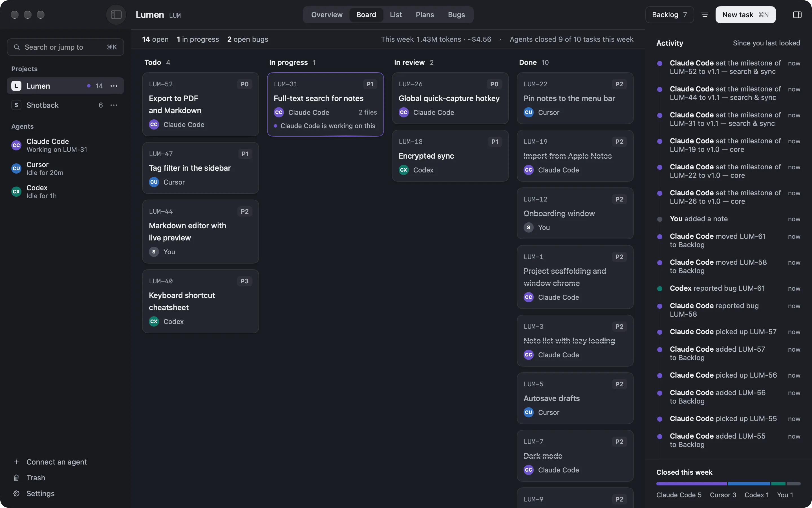
Task: Click Connect an agent link
Action: (x=57, y=462)
